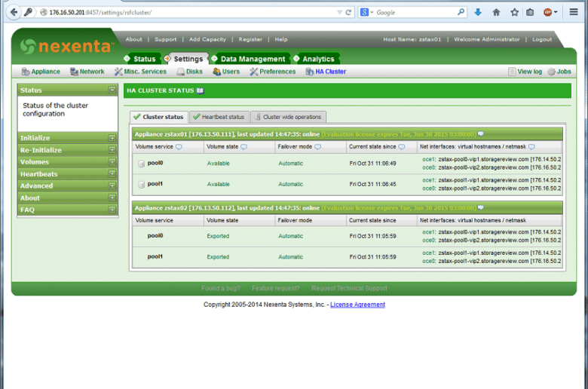Open View log

coord(525,72)
